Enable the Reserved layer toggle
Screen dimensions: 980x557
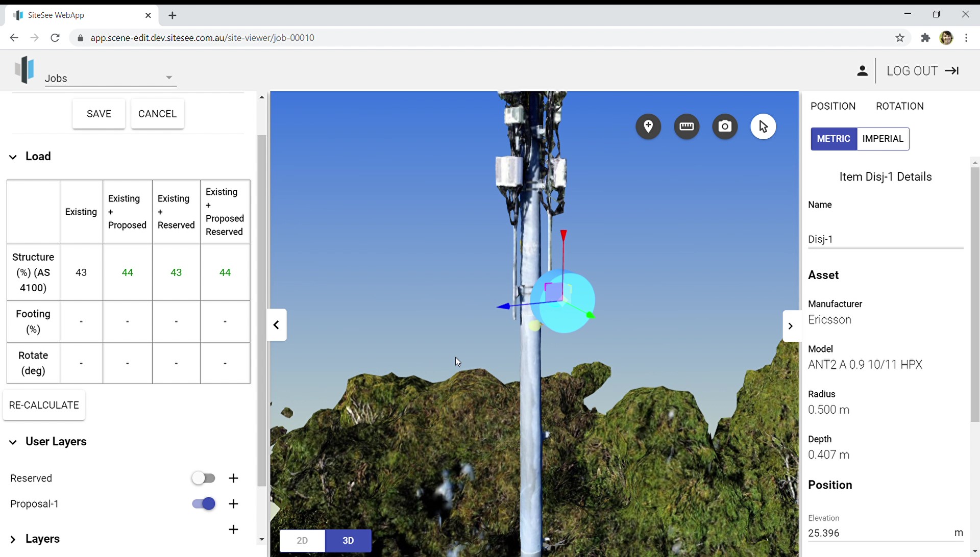click(x=204, y=478)
